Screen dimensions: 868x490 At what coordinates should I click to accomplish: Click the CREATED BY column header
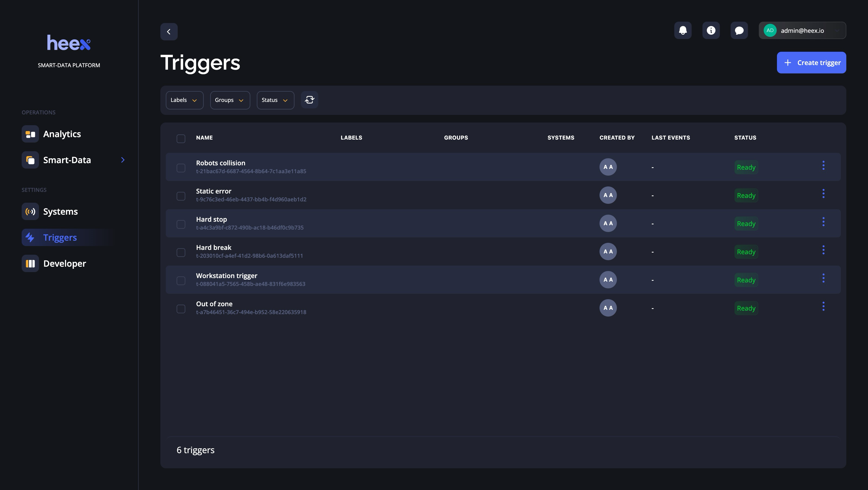pyautogui.click(x=617, y=137)
